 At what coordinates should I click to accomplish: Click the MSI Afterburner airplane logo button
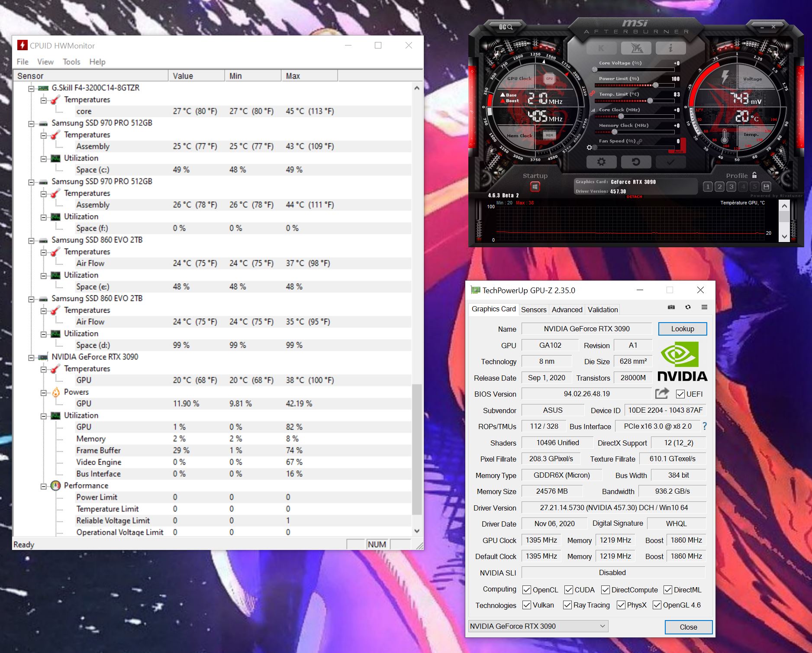pyautogui.click(x=636, y=48)
